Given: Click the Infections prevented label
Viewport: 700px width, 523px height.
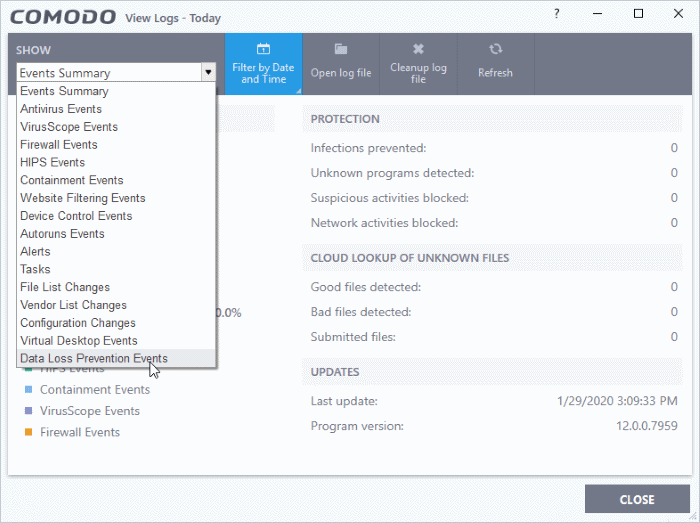Looking at the screenshot, I should [368, 148].
